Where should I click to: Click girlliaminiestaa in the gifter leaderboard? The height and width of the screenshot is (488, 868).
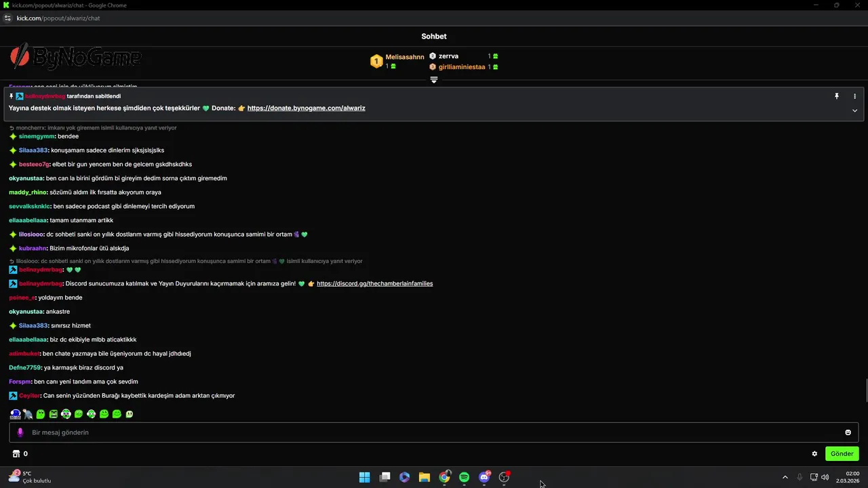point(462,67)
